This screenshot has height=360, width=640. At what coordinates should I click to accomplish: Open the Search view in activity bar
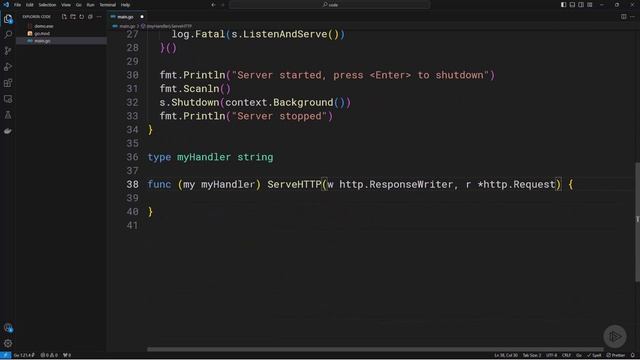click(8, 35)
